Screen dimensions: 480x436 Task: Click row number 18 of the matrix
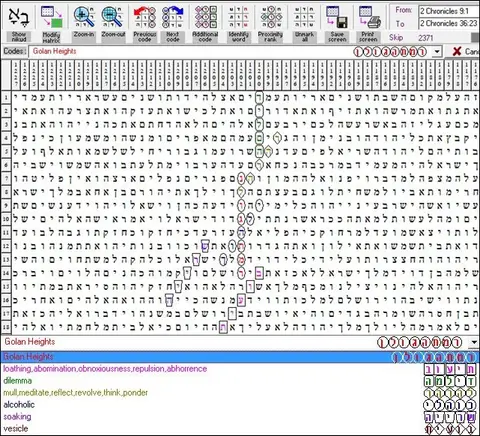click(x=6, y=327)
